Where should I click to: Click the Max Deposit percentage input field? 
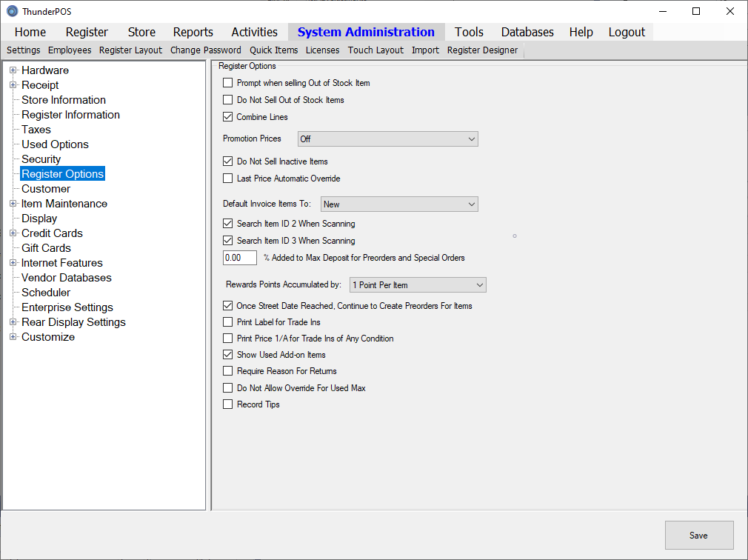coord(239,258)
